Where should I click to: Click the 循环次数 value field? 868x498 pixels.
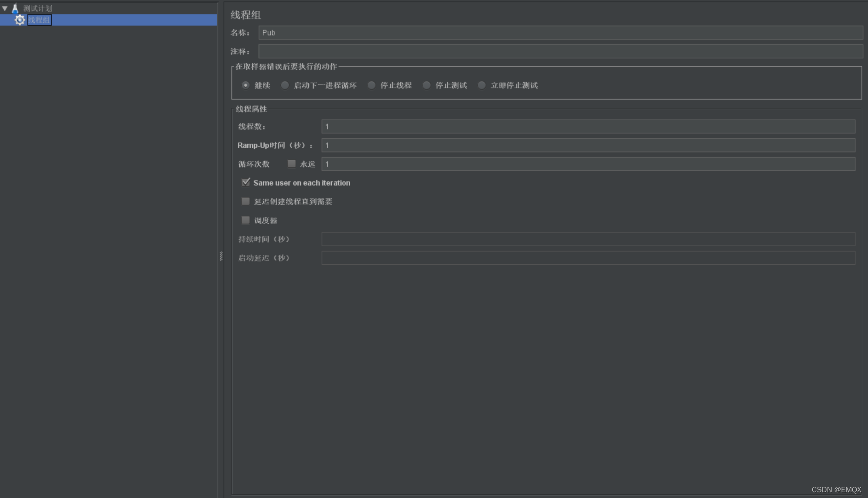[x=588, y=164]
